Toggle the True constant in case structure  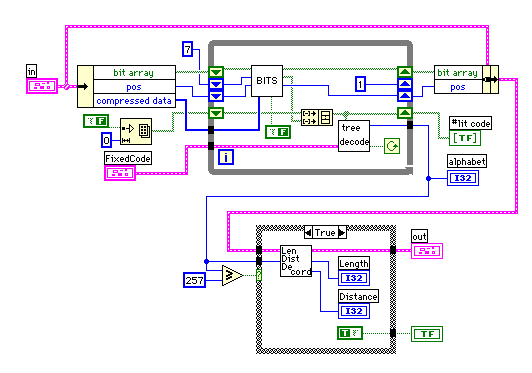[x=350, y=333]
